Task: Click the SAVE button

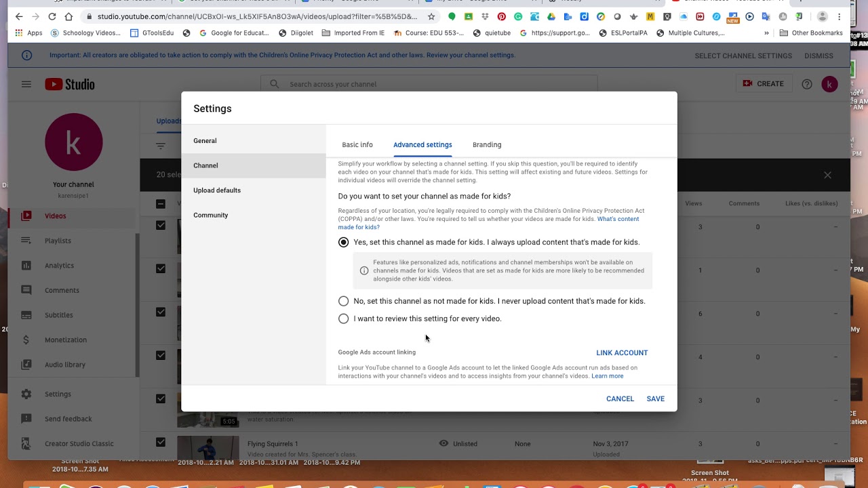Action: [x=655, y=399]
